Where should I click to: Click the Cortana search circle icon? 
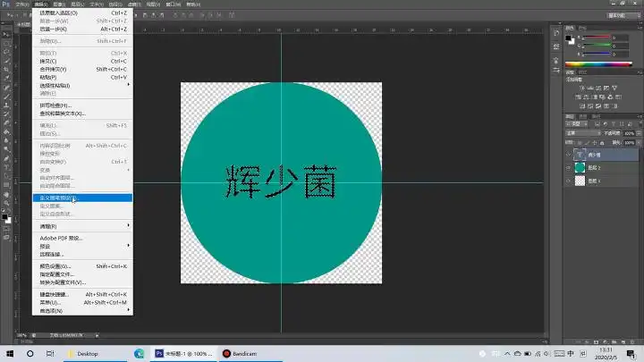click(x=30, y=353)
